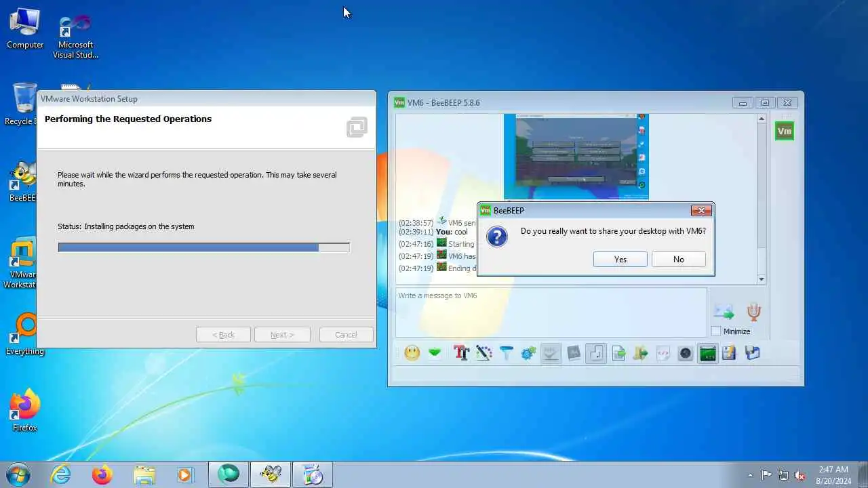The image size is (868, 488).
Task: Click the 'Status: Installing packages on the system' text
Action: click(x=126, y=226)
